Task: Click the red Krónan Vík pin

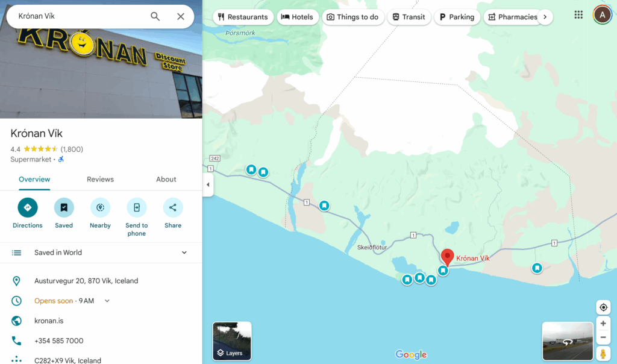Action: pos(447,257)
